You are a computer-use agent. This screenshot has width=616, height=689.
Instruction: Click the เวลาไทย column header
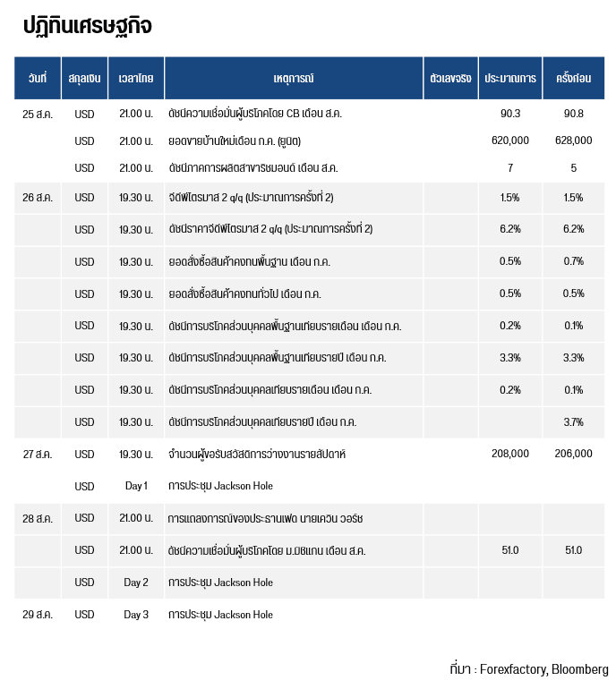pos(136,78)
